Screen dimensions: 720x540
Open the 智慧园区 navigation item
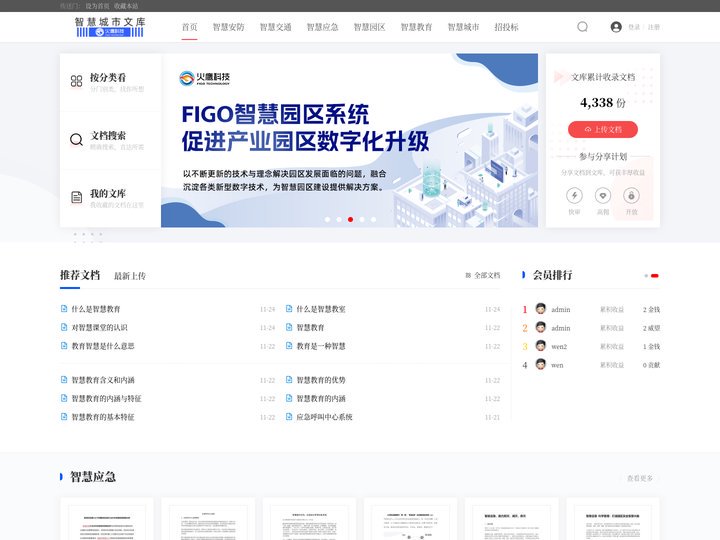tap(369, 27)
